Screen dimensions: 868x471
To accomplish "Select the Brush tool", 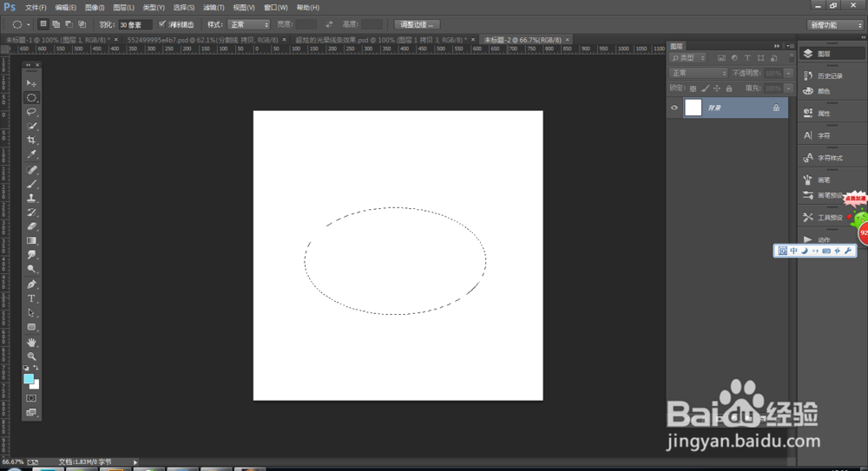I will 31,184.
